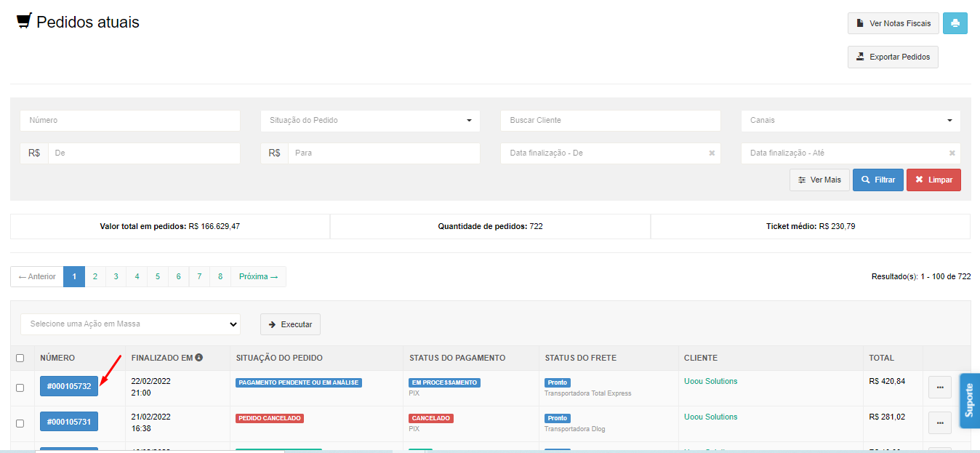The image size is (980, 453).
Task: Select the checkbox for order #000105732
Action: tap(20, 388)
